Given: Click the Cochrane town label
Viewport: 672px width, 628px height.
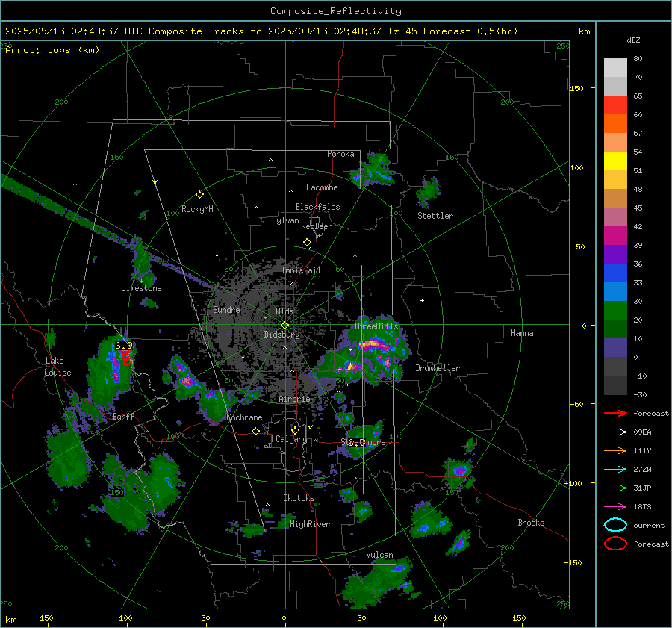Looking at the screenshot, I should point(244,417).
